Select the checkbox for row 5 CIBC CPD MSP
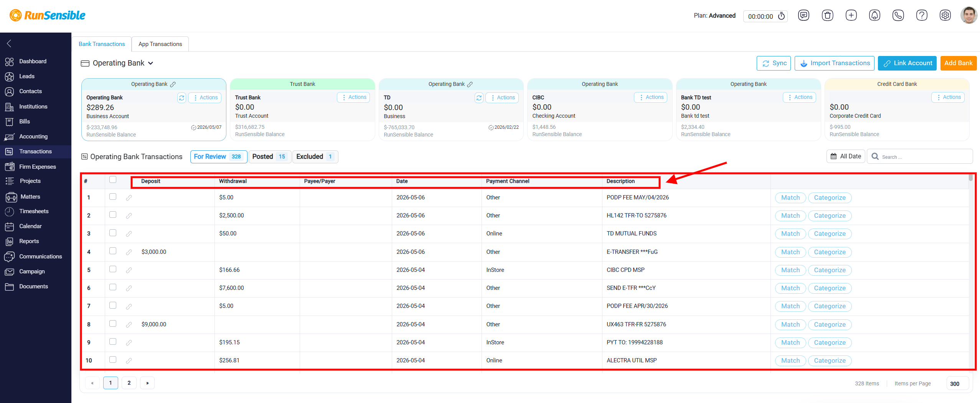Viewport: 980px width, 403px height. pos(113,269)
